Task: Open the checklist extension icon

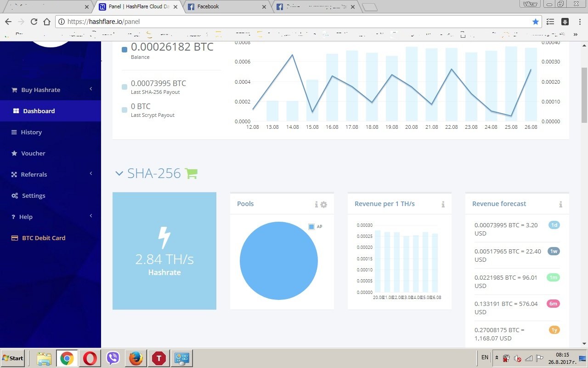Action: (x=550, y=22)
